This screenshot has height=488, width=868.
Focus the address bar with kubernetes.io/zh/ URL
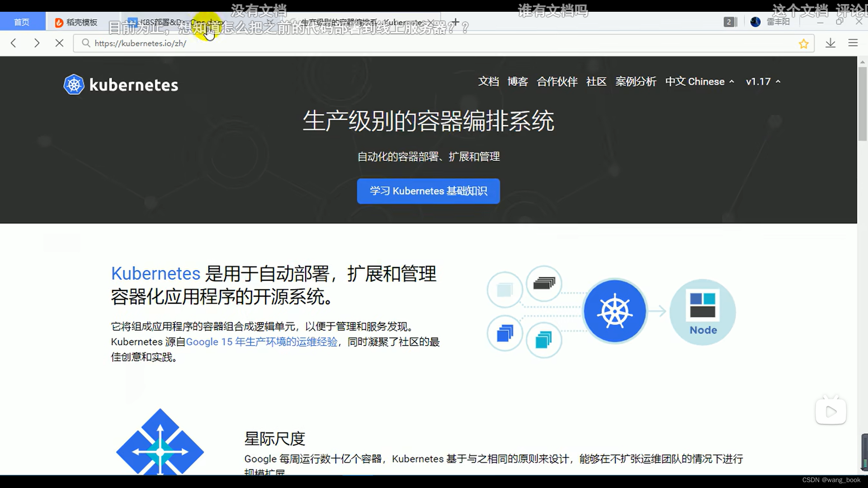(443, 43)
